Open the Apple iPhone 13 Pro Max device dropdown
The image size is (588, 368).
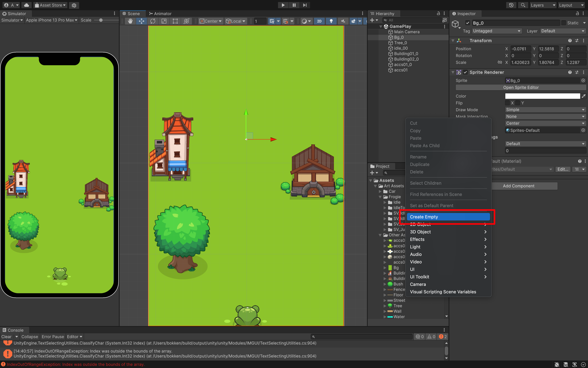coord(52,20)
